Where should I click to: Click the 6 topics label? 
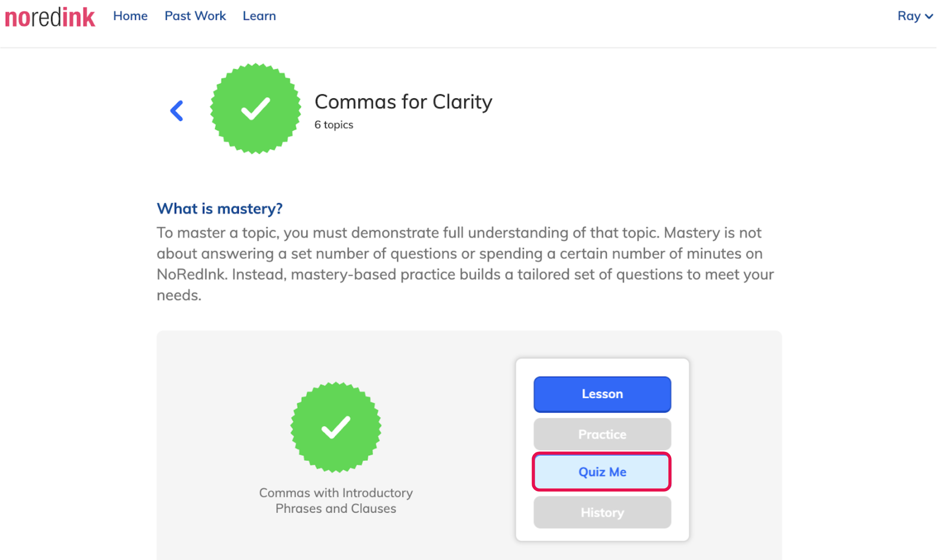point(334,125)
